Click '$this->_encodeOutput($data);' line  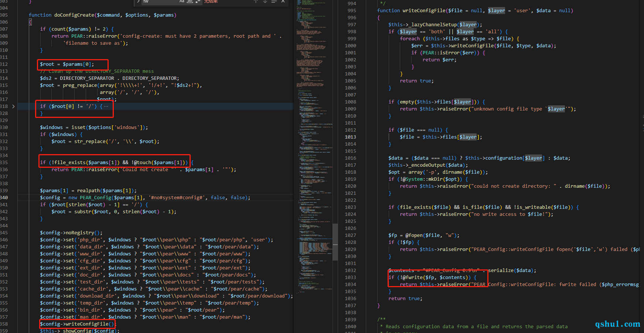pyautogui.click(x=428, y=165)
